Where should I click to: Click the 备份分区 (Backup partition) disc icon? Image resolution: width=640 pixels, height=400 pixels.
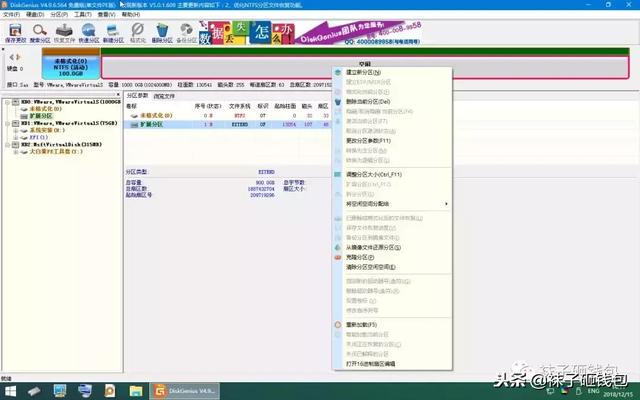click(x=187, y=30)
